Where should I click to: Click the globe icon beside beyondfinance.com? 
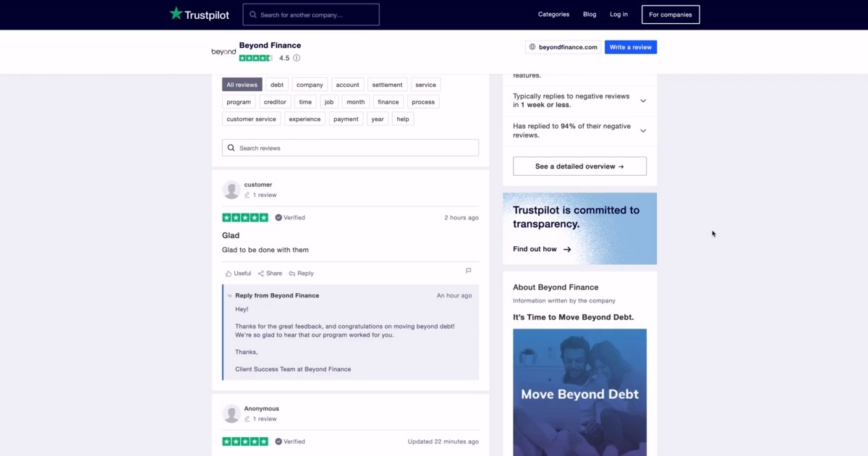tap(532, 47)
